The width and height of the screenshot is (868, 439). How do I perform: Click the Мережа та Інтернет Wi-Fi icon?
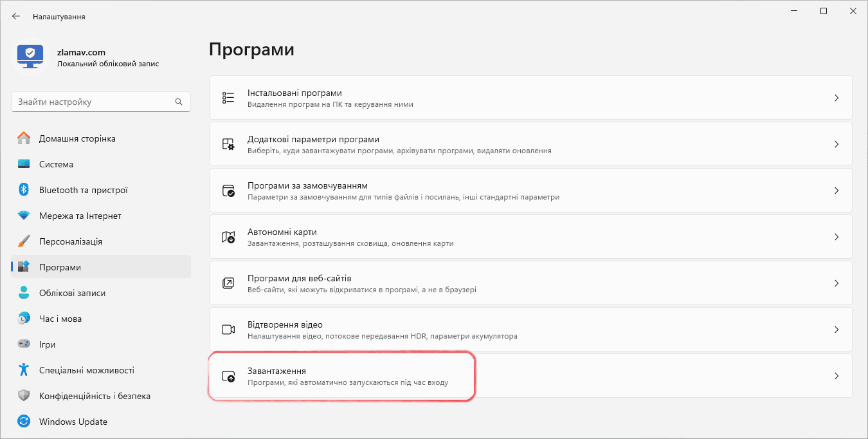(x=24, y=216)
